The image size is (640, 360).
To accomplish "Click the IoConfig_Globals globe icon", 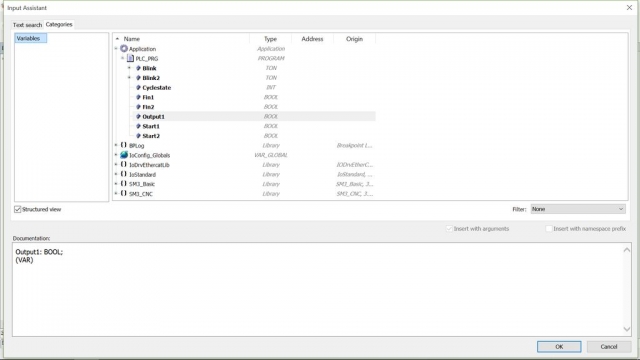I will coord(124,155).
